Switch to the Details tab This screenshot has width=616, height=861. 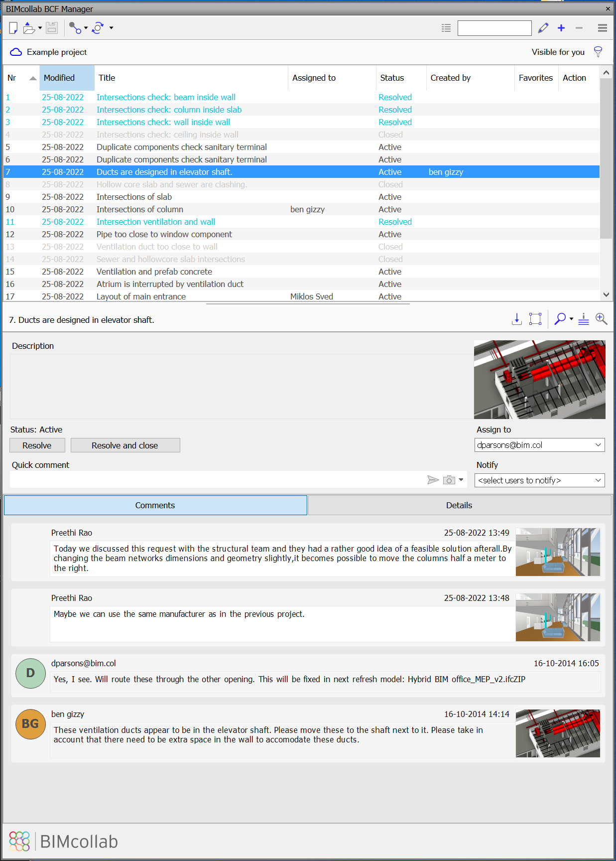[459, 505]
